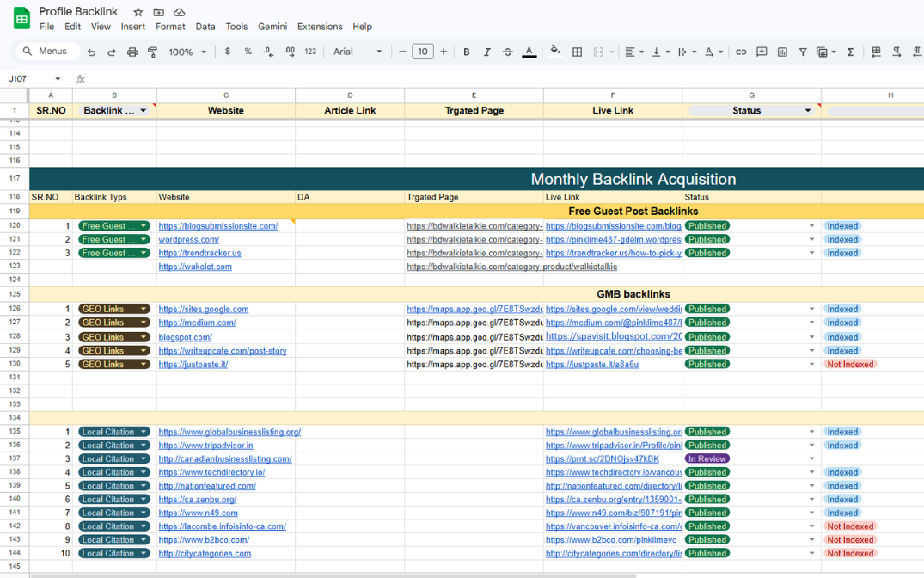This screenshot has height=578, width=924.
Task: Click the insert link icon
Action: click(x=741, y=52)
